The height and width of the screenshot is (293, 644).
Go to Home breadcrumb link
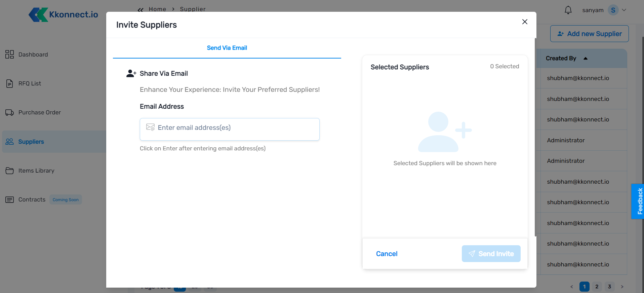tap(157, 9)
